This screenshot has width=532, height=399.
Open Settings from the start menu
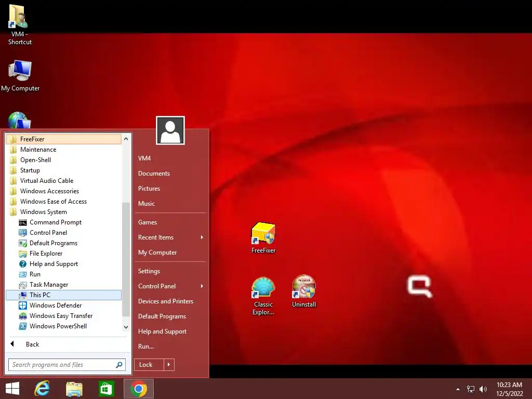click(x=170, y=271)
